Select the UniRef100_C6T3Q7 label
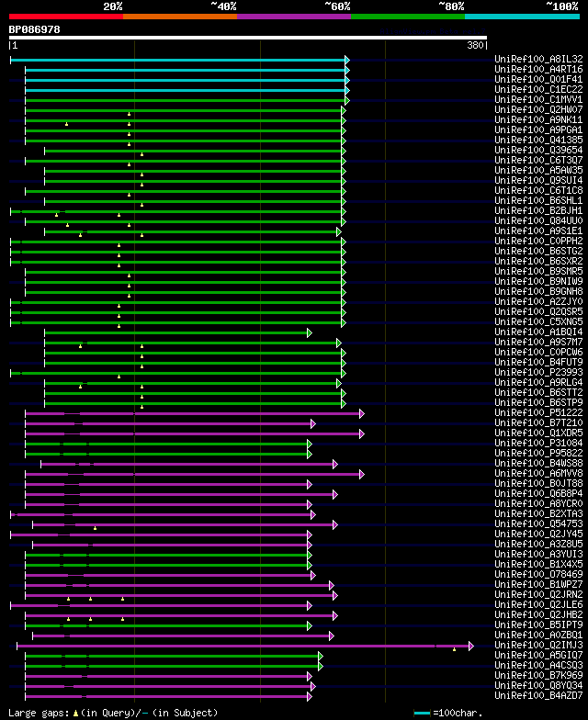This screenshot has width=588, height=720. (x=538, y=160)
